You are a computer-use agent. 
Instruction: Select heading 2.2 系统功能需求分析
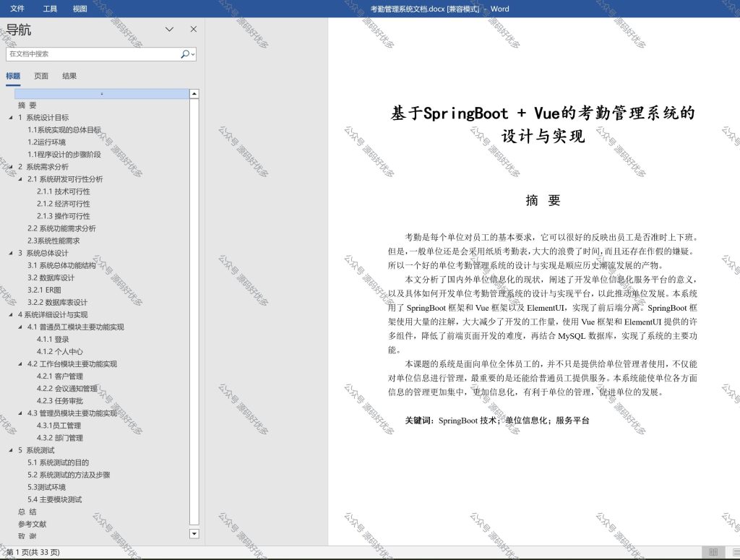[x=61, y=228]
